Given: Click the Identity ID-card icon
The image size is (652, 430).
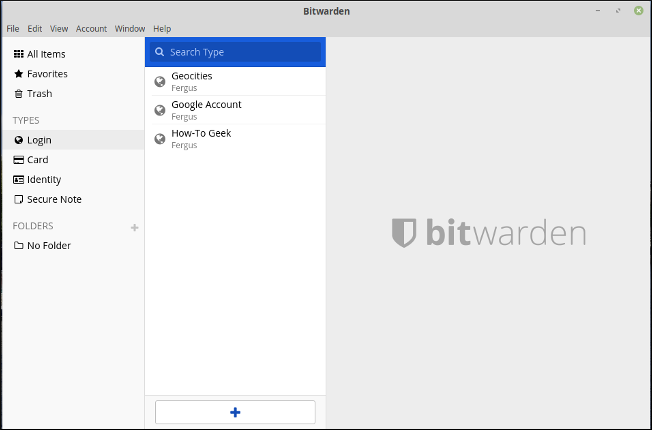Looking at the screenshot, I should click(18, 180).
